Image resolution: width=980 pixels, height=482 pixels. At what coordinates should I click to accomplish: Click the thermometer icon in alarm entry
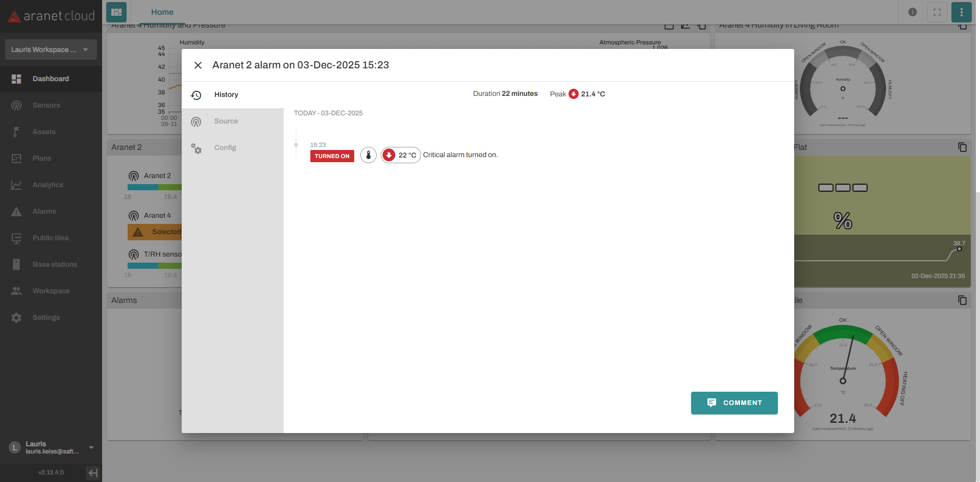[369, 155]
